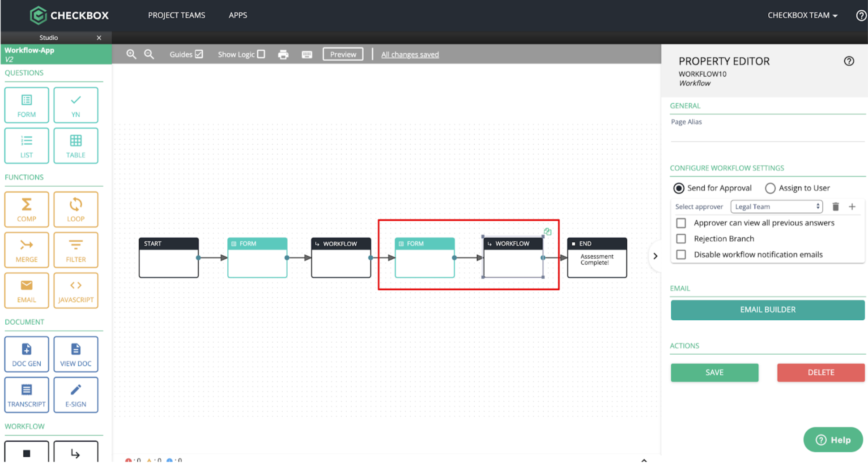Click the All changes saved link
The height and width of the screenshot is (464, 868).
point(410,55)
